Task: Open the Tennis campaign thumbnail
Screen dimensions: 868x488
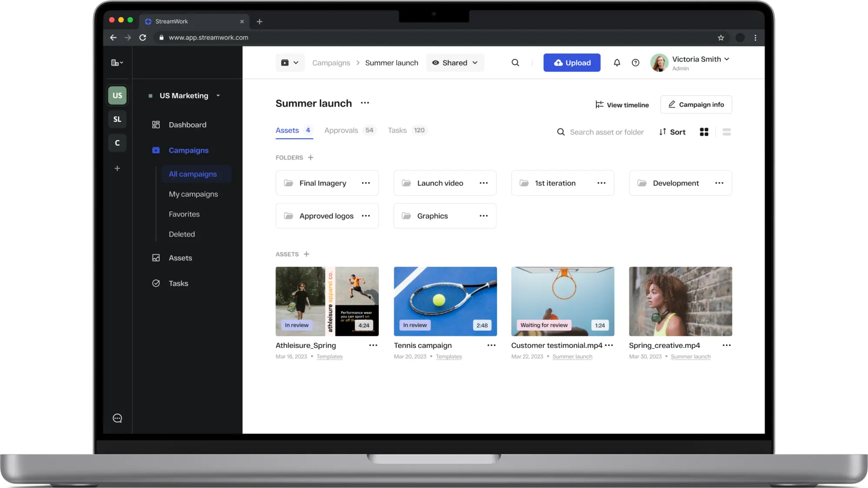Action: tap(445, 301)
